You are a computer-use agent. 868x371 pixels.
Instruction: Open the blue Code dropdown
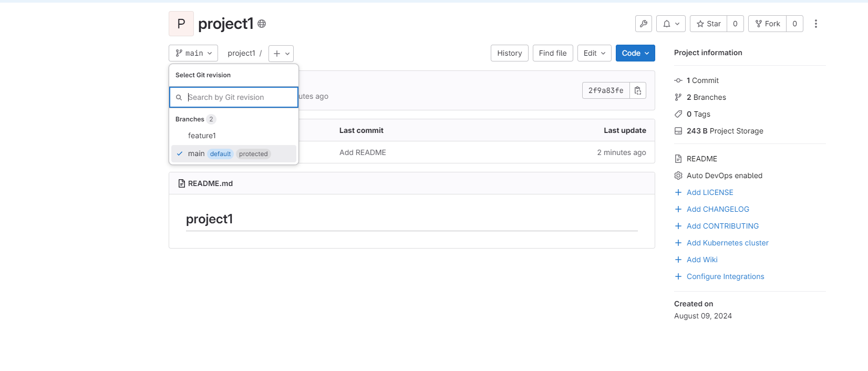[x=635, y=53]
